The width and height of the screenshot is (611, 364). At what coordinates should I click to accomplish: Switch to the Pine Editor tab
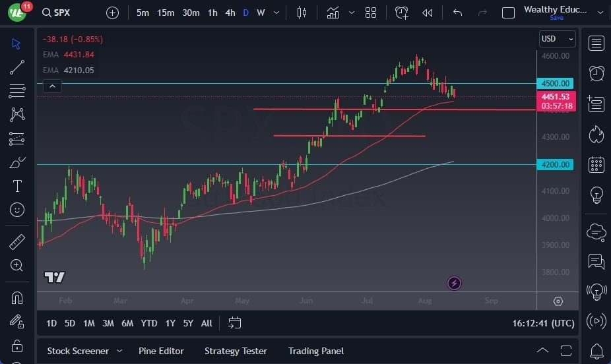[x=161, y=351]
